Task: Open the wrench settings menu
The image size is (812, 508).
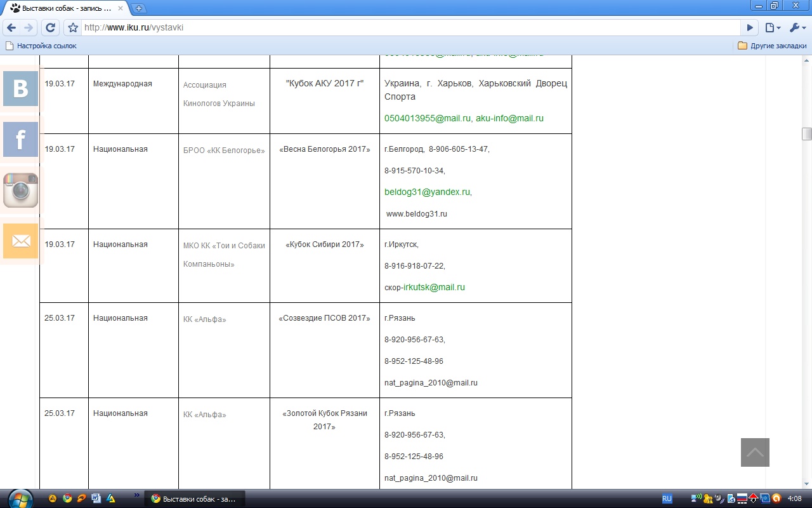Action: tap(797, 28)
